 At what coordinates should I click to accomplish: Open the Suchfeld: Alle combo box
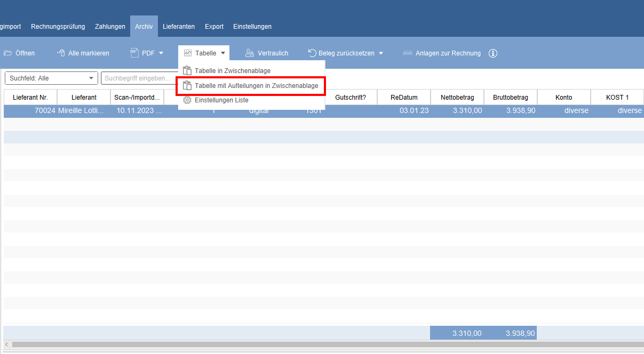coord(51,78)
